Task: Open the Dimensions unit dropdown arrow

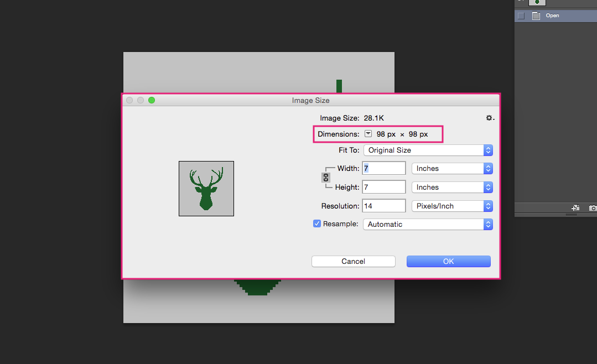Action: click(x=368, y=134)
